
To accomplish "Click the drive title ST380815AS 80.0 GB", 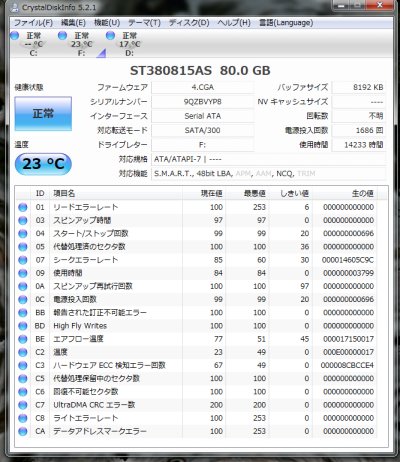I will pyautogui.click(x=200, y=71).
